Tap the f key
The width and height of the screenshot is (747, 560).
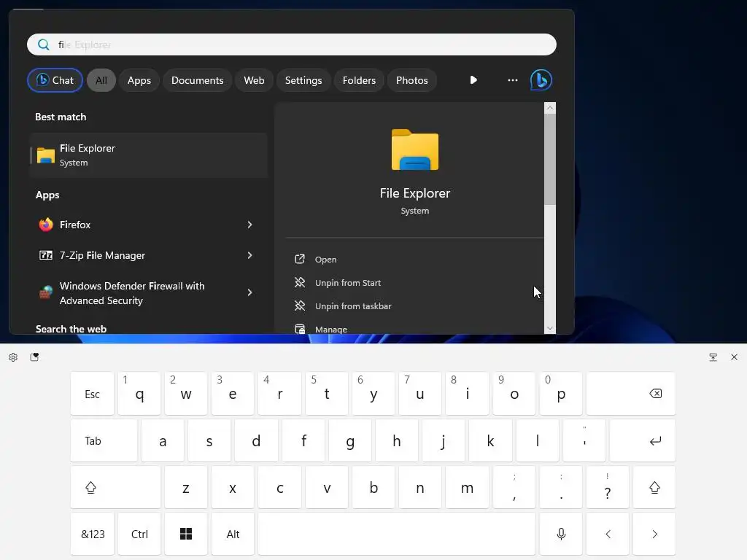[x=303, y=440]
